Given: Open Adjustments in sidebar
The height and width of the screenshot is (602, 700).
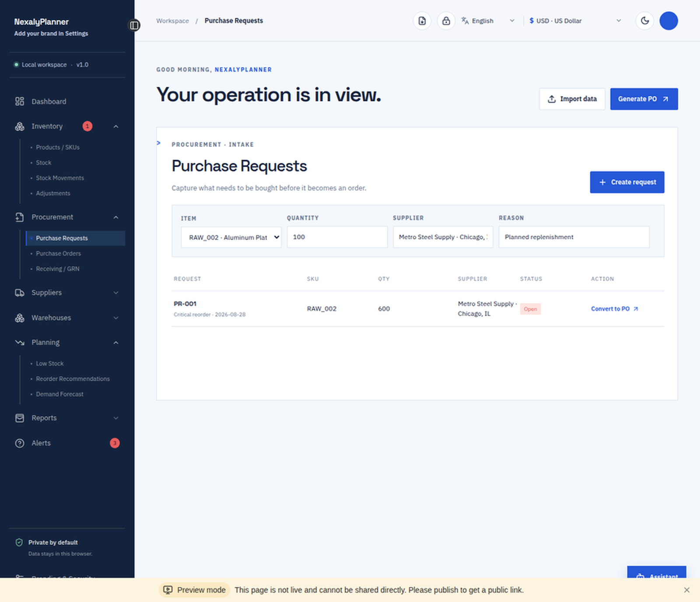Looking at the screenshot, I should click(53, 193).
